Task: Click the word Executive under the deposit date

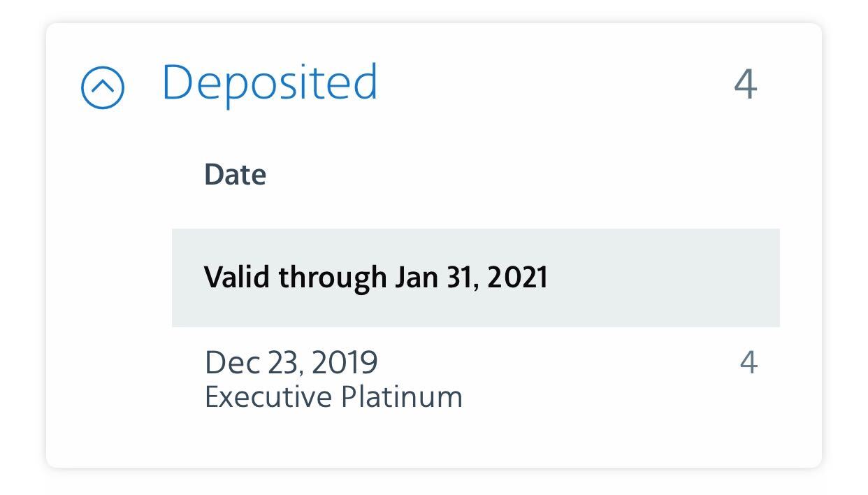Action: pyautogui.click(x=268, y=397)
